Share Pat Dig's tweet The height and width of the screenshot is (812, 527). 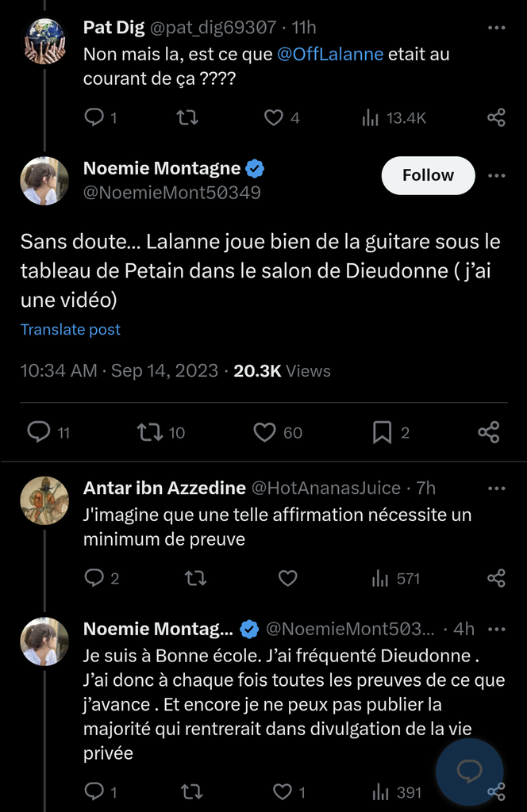click(496, 118)
